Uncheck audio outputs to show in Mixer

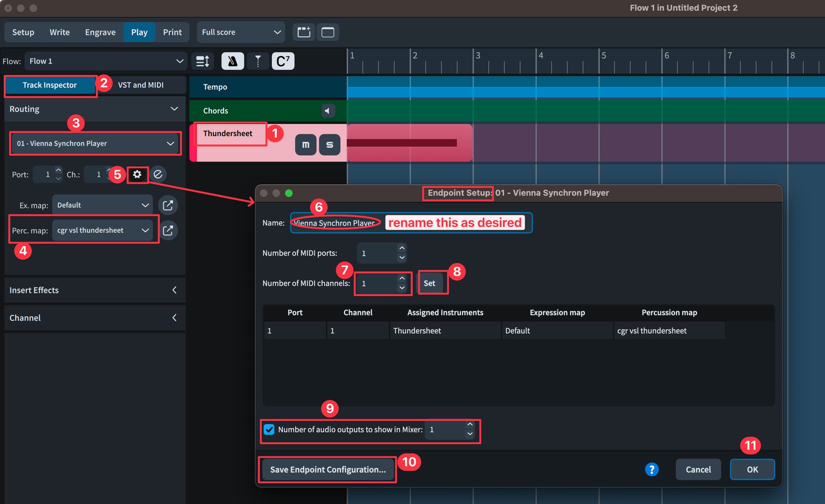tap(269, 429)
